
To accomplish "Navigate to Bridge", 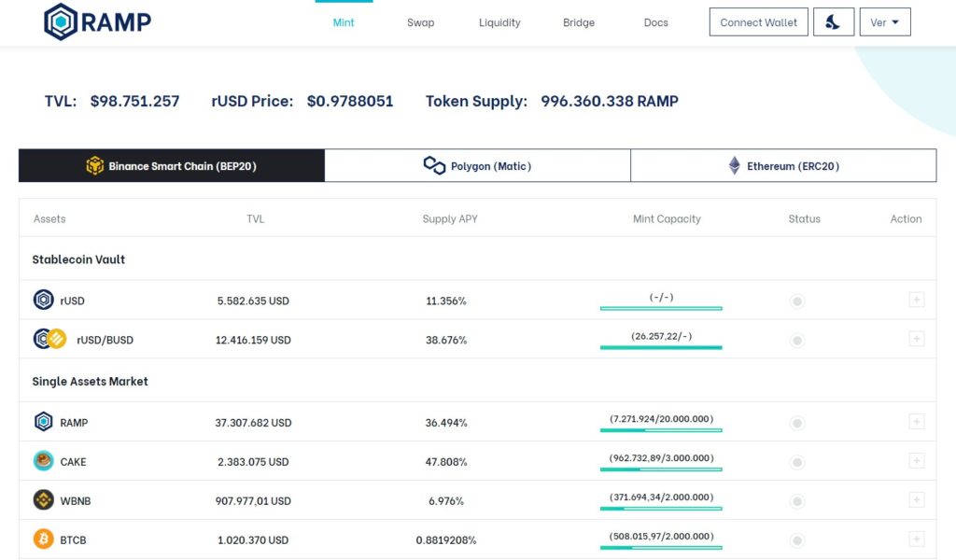I will pyautogui.click(x=579, y=22).
